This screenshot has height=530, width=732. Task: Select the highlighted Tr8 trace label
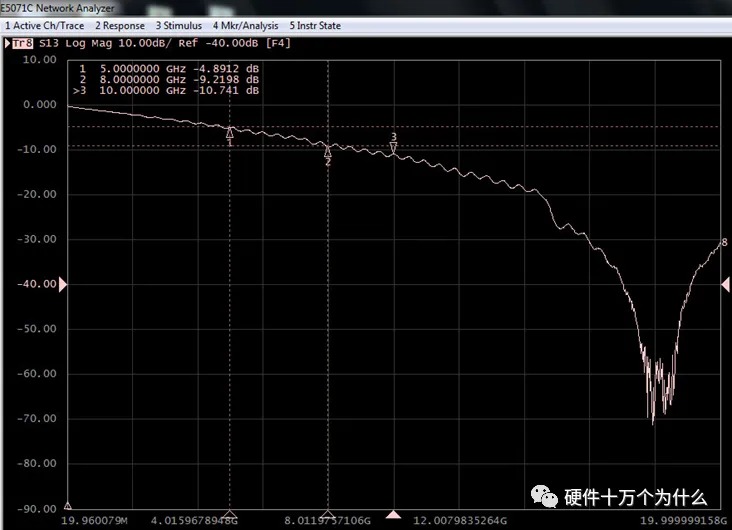(x=19, y=43)
